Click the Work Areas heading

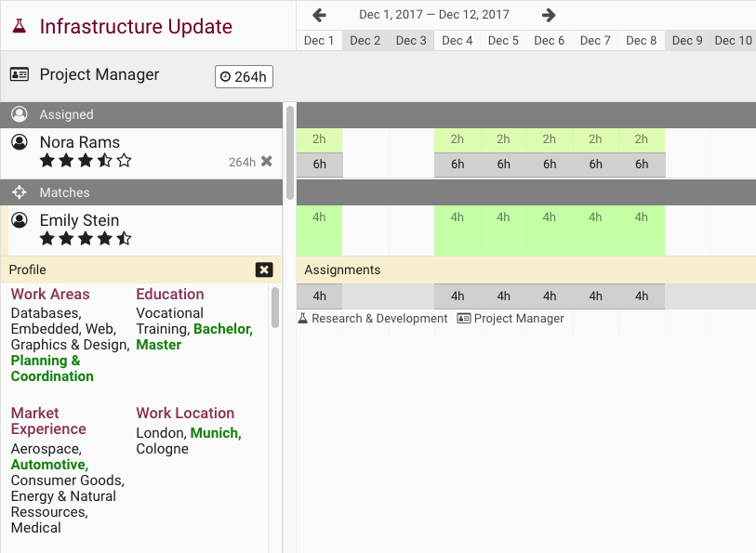tap(50, 294)
